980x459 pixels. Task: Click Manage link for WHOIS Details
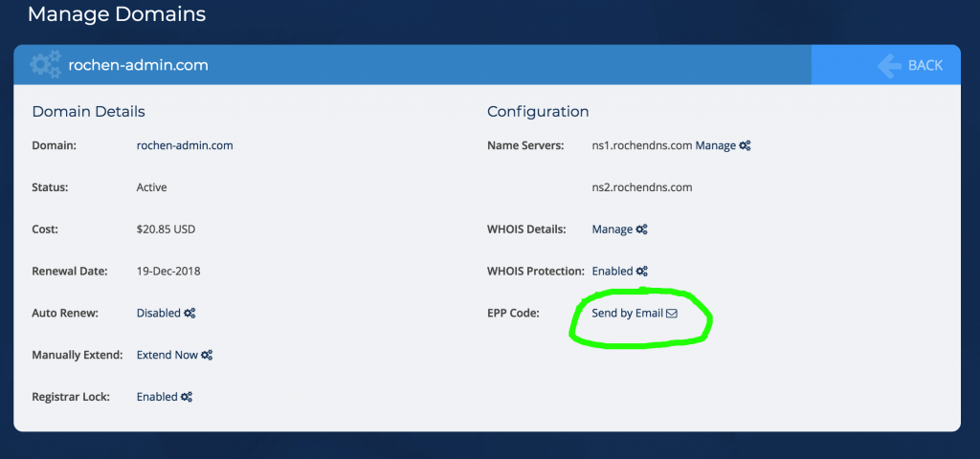coord(612,229)
